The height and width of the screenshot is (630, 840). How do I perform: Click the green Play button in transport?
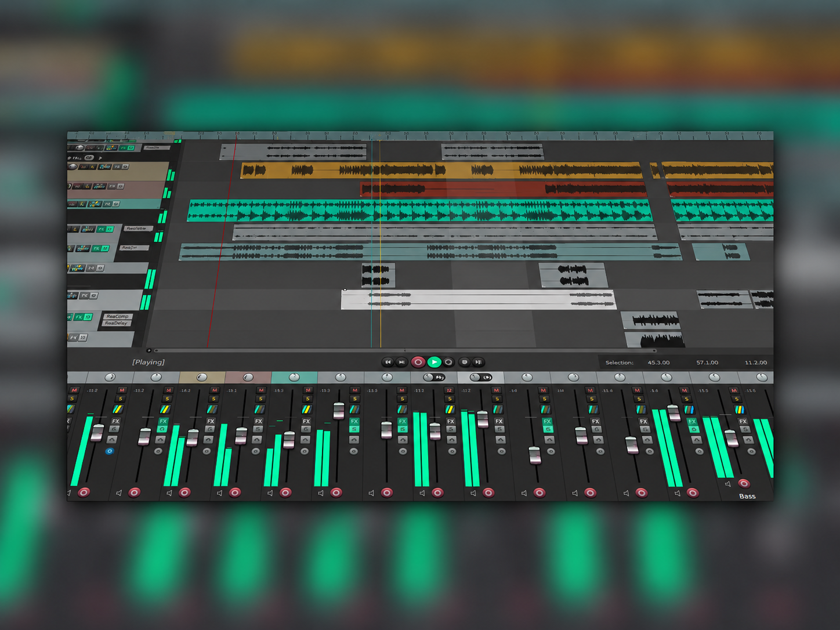[x=434, y=362]
